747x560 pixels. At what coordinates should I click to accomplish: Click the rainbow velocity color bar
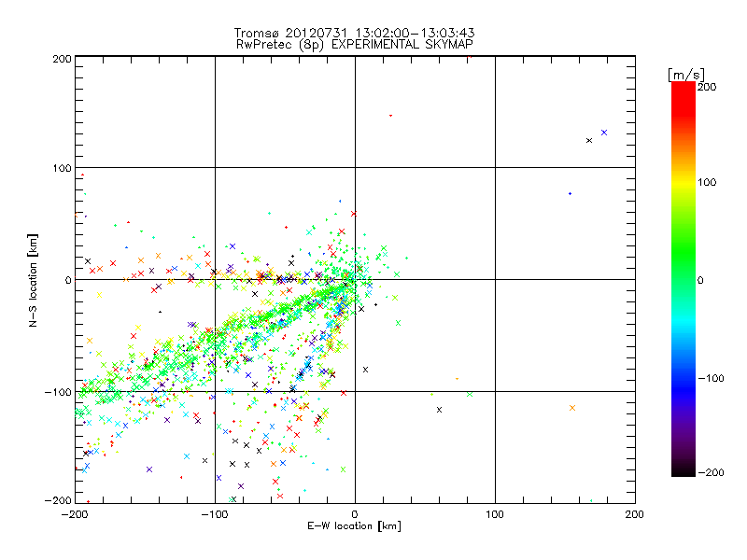pyautogui.click(x=684, y=279)
